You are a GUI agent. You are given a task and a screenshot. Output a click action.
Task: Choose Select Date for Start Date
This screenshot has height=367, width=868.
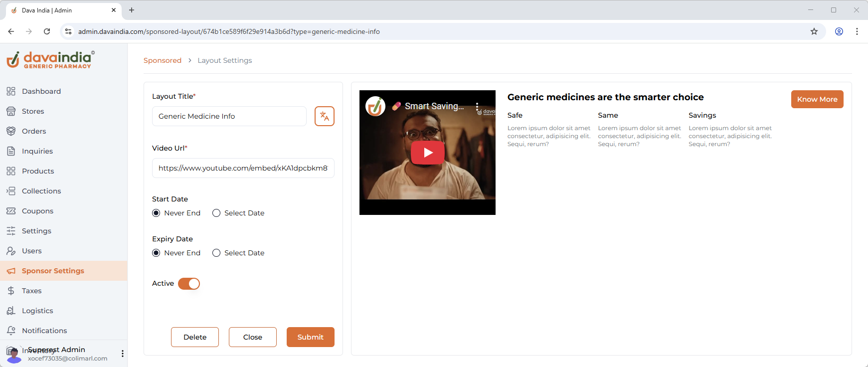coord(216,213)
